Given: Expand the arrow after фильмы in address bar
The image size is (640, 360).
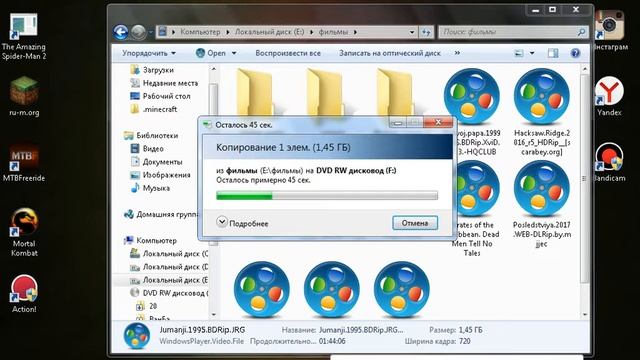Looking at the screenshot, I should click(355, 32).
